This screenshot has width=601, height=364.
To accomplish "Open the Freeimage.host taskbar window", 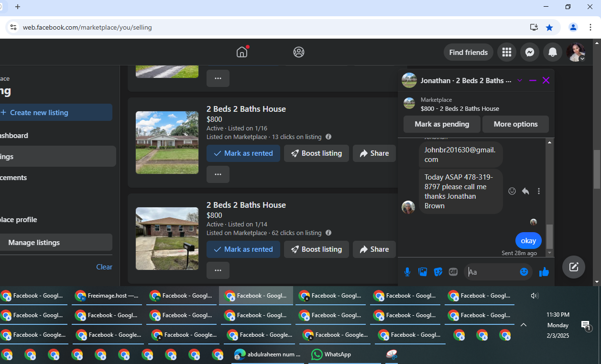I will [107, 296].
